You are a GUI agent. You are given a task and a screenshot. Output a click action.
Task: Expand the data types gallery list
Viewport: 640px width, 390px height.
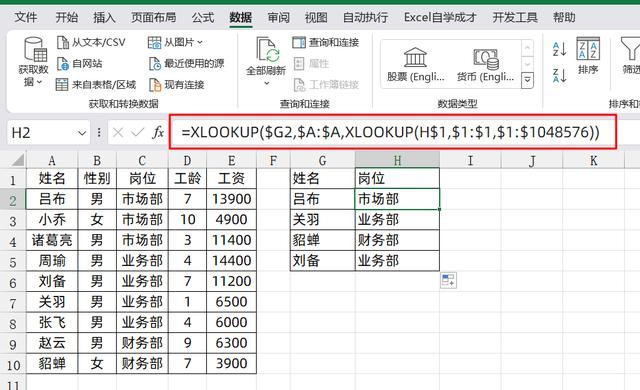tap(527, 80)
